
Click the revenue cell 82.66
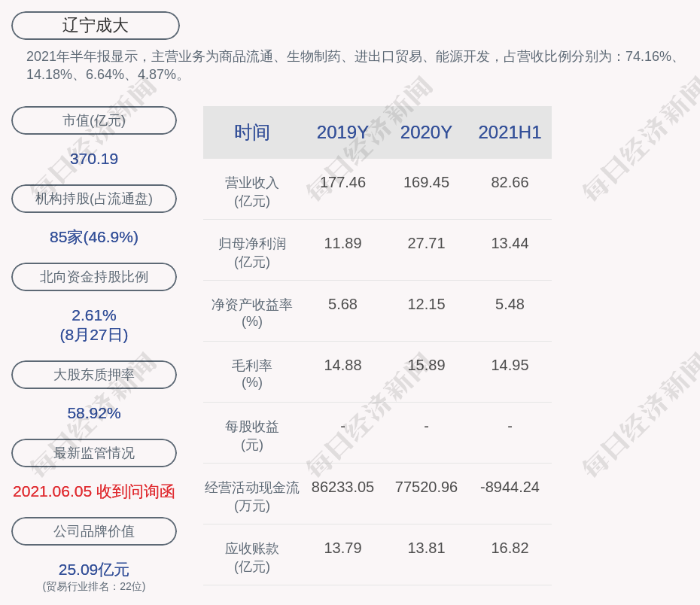[x=510, y=183]
